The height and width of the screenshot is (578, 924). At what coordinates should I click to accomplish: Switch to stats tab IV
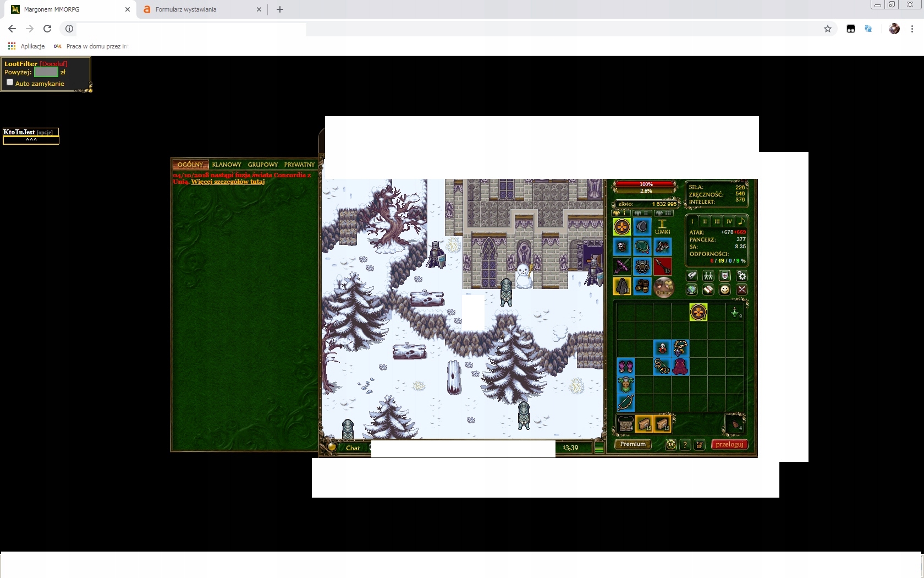(729, 221)
